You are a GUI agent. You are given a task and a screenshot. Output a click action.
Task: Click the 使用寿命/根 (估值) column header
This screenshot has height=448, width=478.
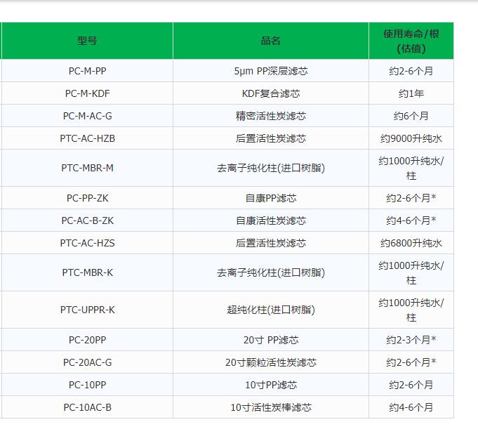tap(411, 41)
